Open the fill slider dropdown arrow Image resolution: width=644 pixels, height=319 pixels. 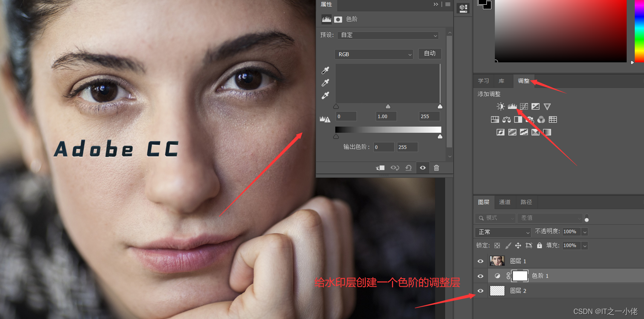tap(585, 246)
